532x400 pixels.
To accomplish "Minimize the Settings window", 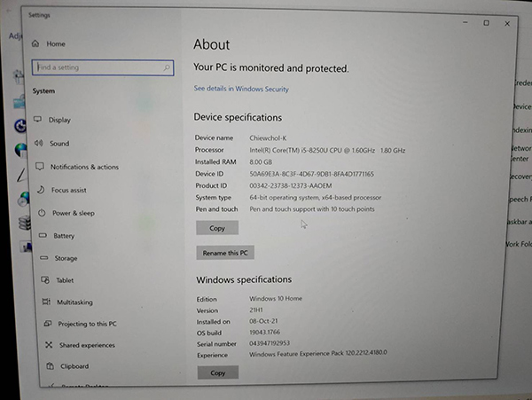I will coord(465,22).
